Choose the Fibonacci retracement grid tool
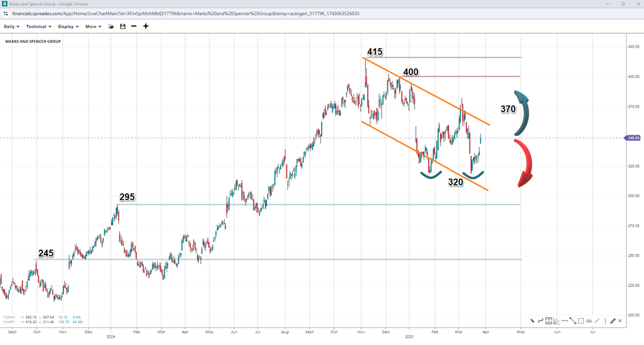This screenshot has width=644, height=345. [x=548, y=321]
